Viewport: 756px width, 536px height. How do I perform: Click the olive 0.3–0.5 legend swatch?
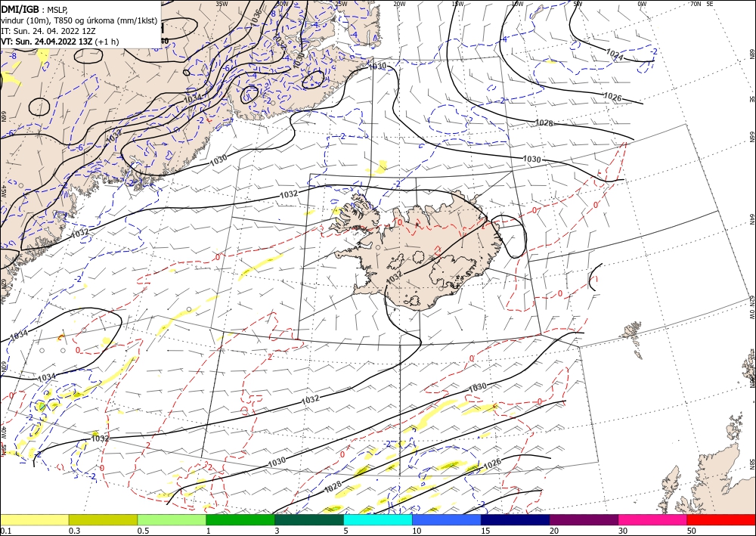tap(103, 519)
